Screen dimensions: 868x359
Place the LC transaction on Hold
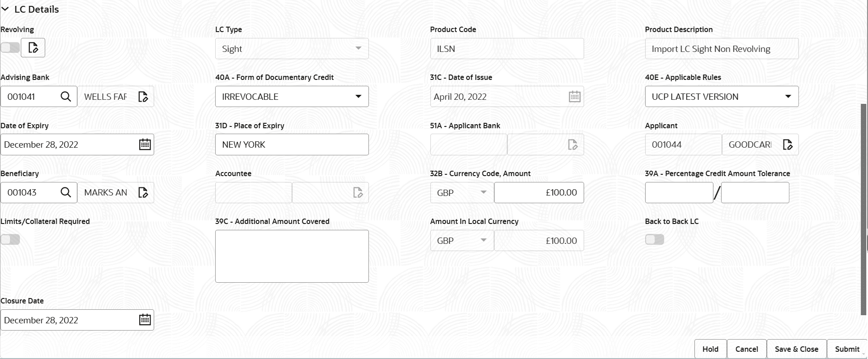710,349
